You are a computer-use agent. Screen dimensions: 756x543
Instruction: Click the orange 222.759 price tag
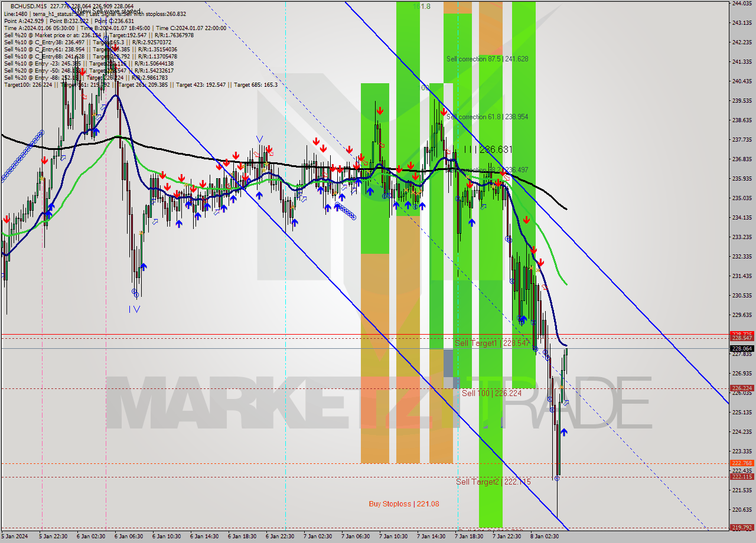click(742, 463)
